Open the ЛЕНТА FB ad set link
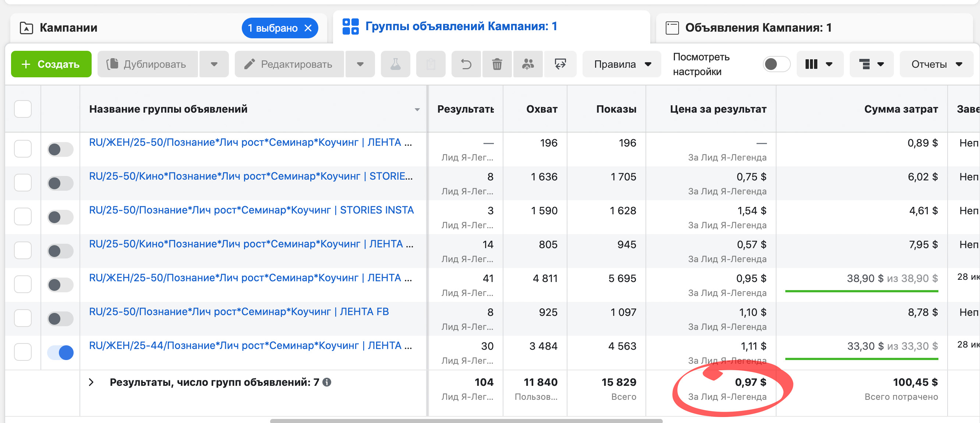Screen dimensions: 980x423 coord(239,312)
